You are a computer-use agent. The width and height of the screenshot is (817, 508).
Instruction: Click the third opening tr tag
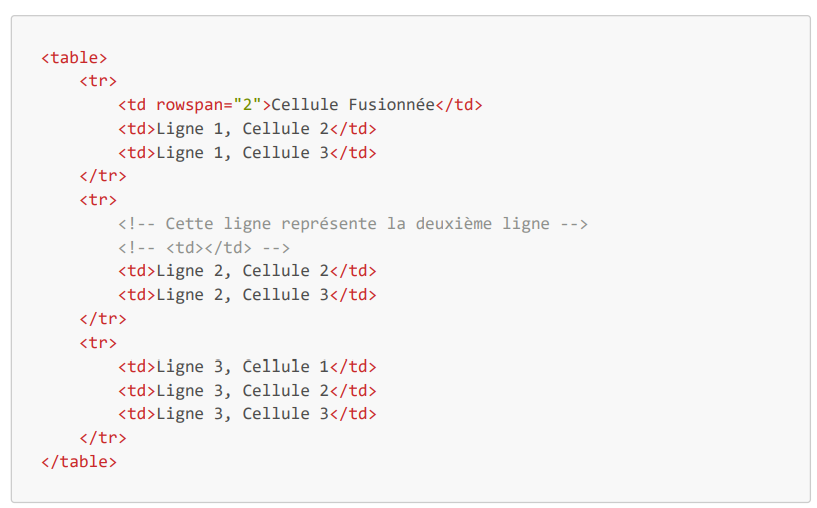98,343
